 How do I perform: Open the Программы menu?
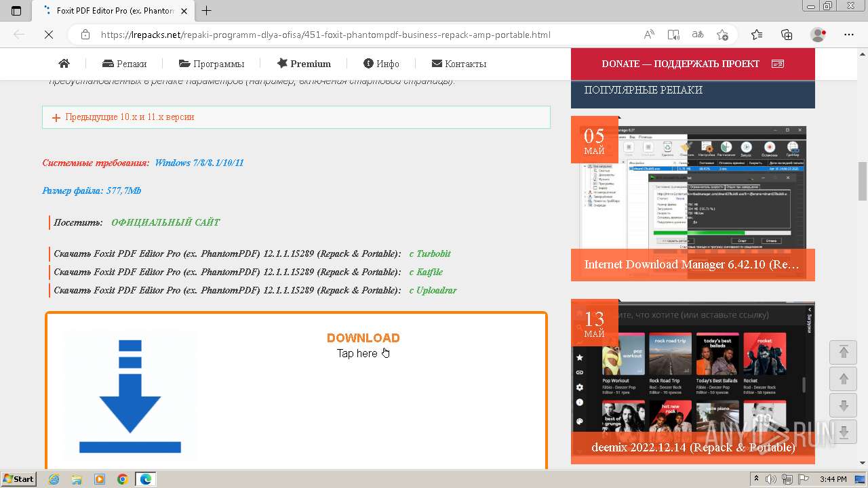(212, 64)
